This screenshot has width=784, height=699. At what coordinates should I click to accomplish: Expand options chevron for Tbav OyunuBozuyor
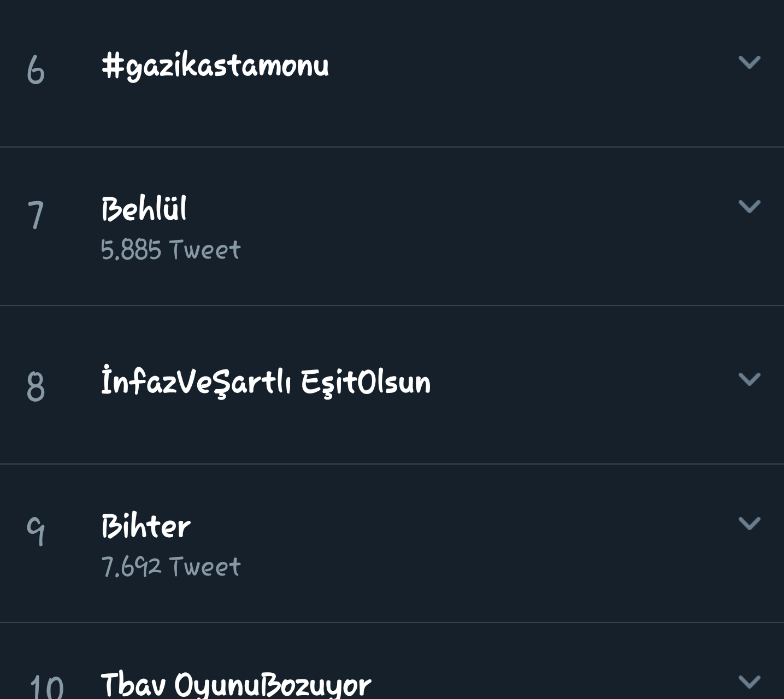click(749, 681)
